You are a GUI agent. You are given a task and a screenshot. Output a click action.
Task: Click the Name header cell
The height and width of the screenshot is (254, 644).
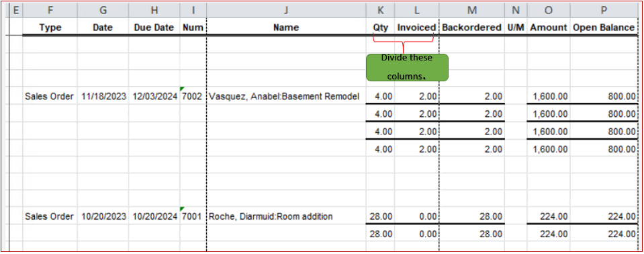coord(286,28)
